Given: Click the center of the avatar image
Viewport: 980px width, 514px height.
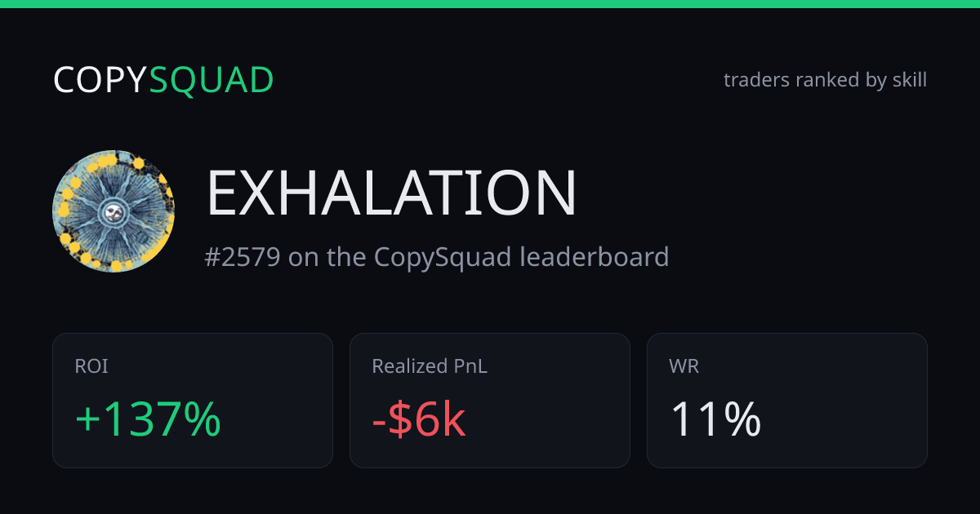Looking at the screenshot, I should point(114,212).
